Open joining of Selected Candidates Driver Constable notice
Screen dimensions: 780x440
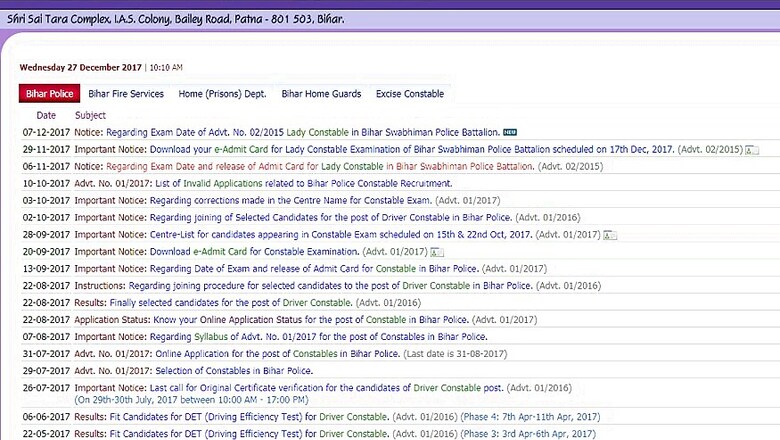click(x=331, y=217)
